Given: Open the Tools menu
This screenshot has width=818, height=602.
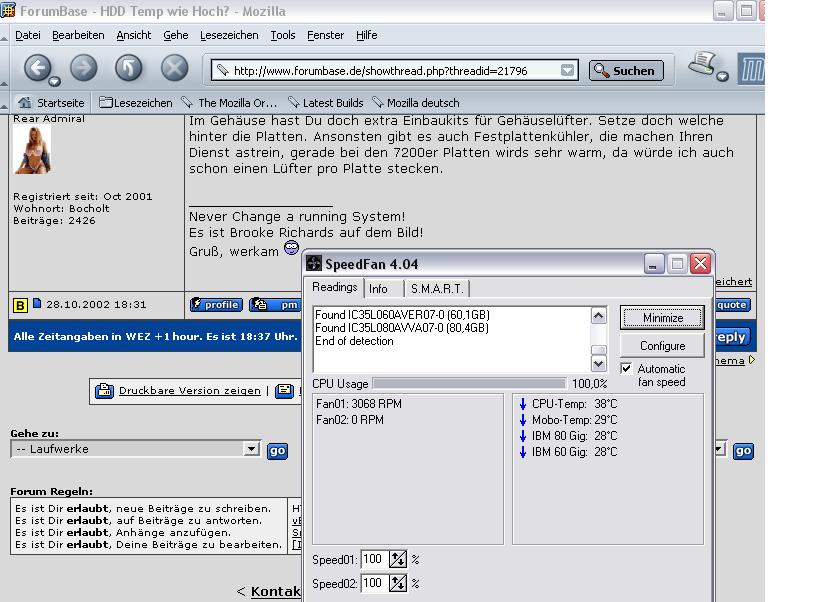Looking at the screenshot, I should tap(283, 35).
